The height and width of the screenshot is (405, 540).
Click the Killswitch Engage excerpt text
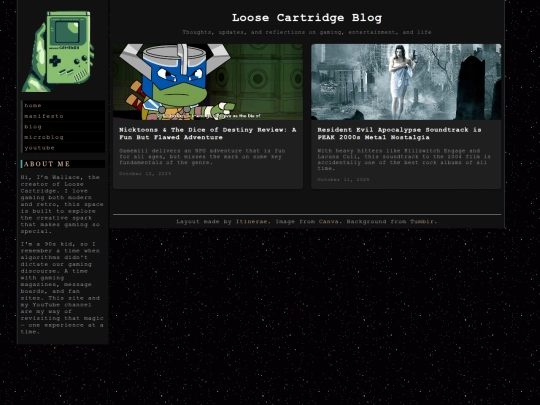pos(404,159)
